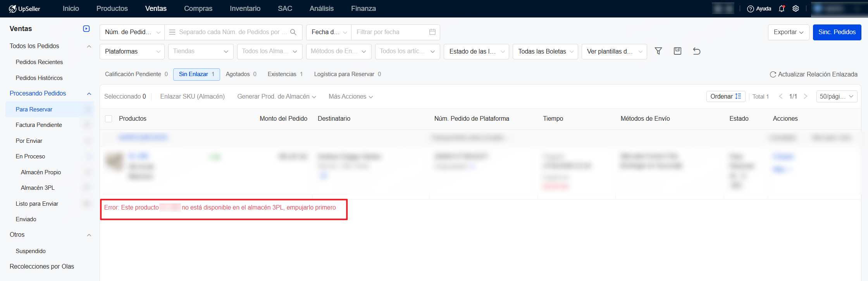Open the Inventario menu
This screenshot has height=281, width=868.
tap(245, 9)
